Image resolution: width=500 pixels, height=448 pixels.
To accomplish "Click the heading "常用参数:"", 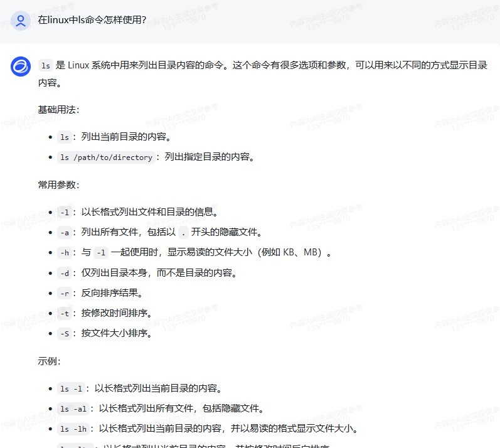I will point(59,185).
